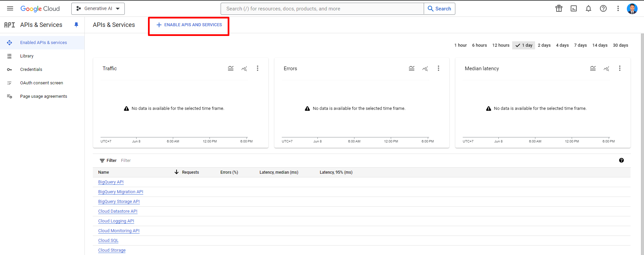This screenshot has height=255, width=644.
Task: Open the free trial gift icon
Action: pos(559,8)
